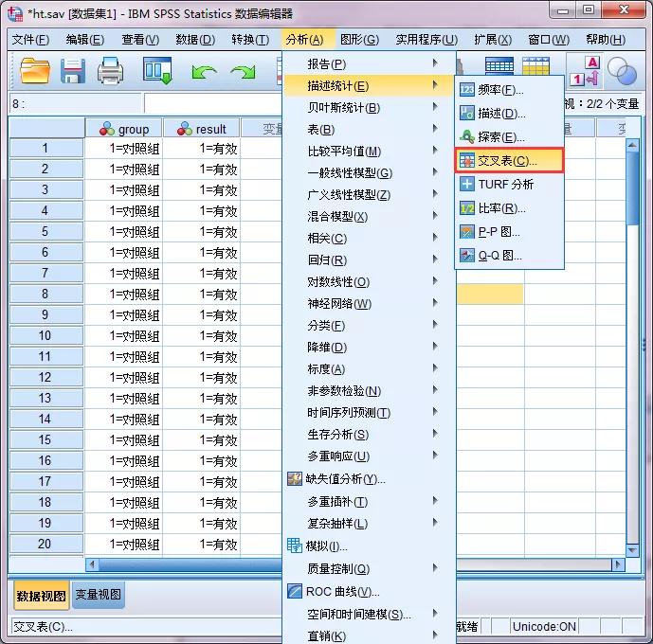
Task: Select row 8 header
Action: pos(45,295)
